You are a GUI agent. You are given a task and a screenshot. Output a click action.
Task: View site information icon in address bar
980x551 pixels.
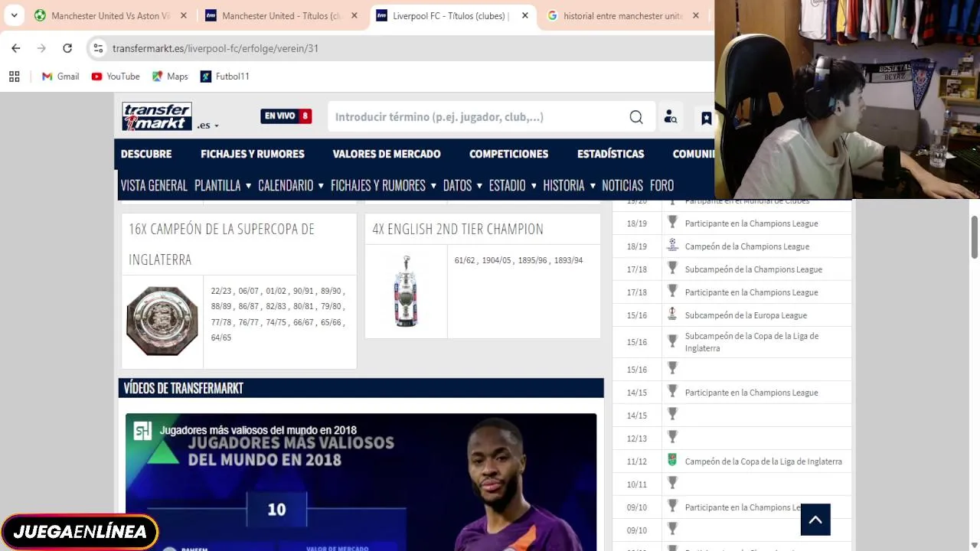tap(98, 48)
